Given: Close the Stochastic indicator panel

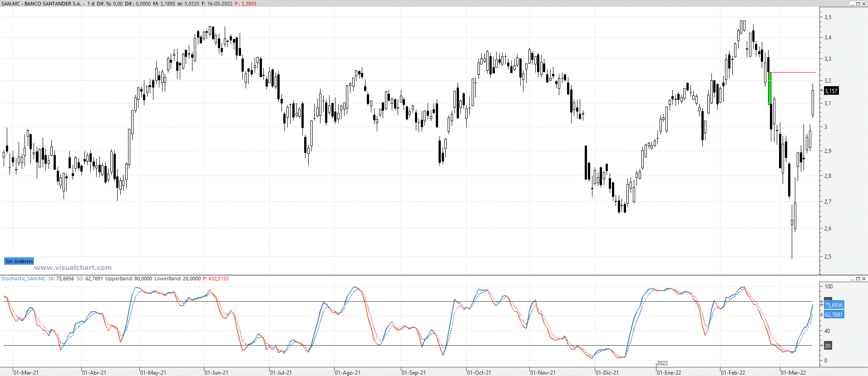Looking at the screenshot, I should coord(864,278).
